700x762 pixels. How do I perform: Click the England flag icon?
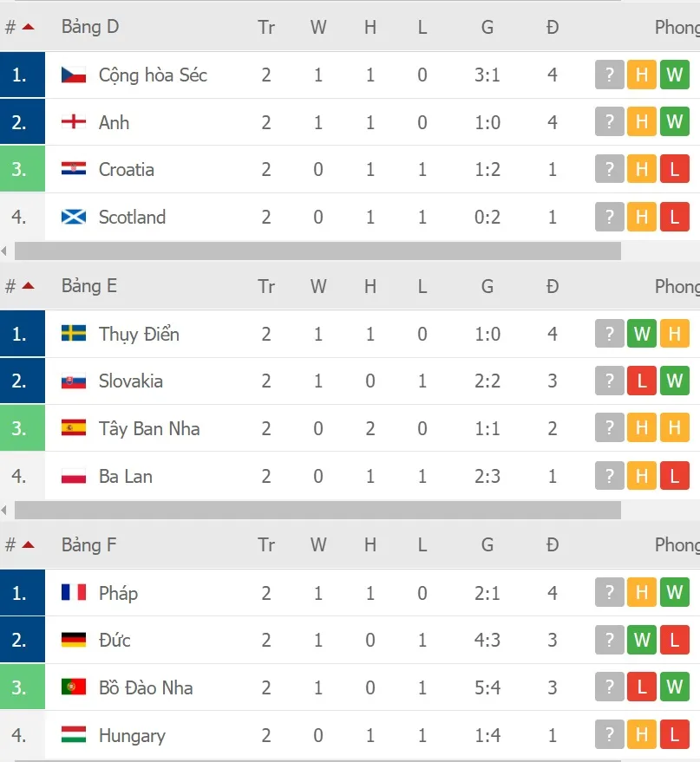click(x=74, y=122)
